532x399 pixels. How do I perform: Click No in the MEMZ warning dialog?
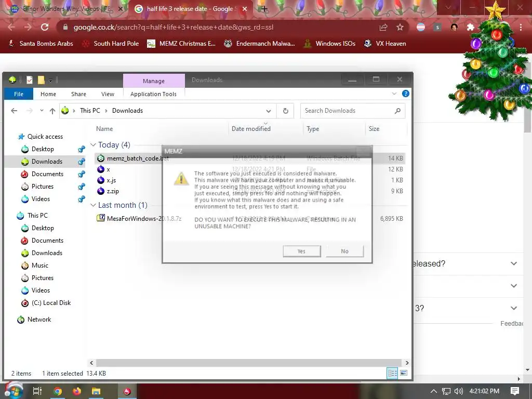click(345, 251)
